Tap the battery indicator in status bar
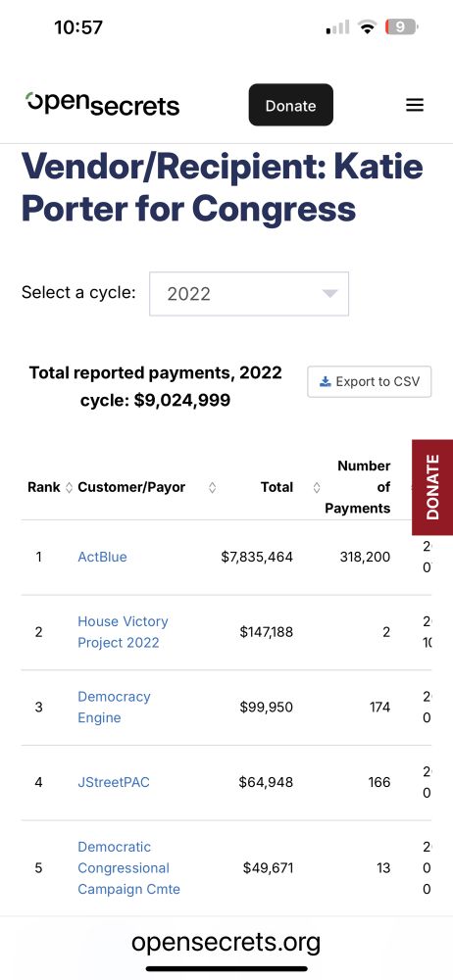 [x=402, y=27]
